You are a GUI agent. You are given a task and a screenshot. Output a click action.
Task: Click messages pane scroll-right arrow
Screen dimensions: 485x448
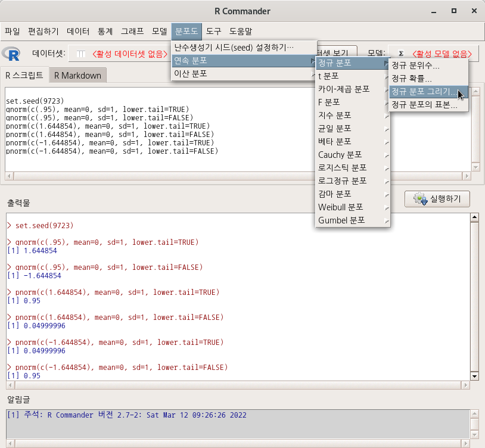(465, 443)
